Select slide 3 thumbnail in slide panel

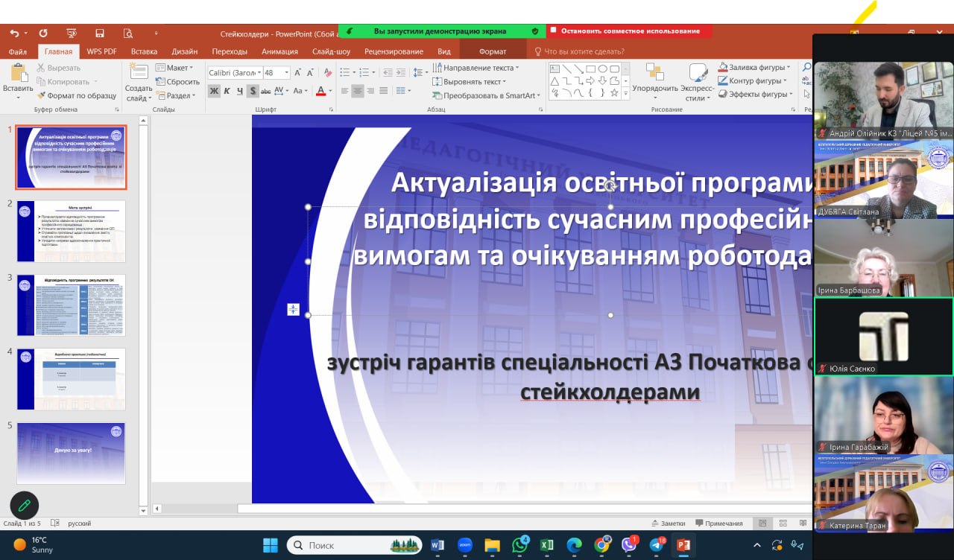[x=72, y=305]
